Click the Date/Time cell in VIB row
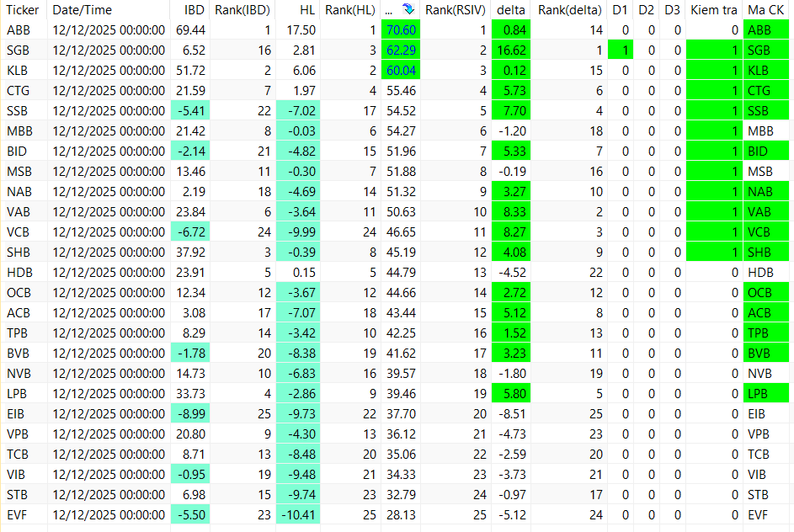Viewport: 794px width, 532px height. (x=109, y=474)
